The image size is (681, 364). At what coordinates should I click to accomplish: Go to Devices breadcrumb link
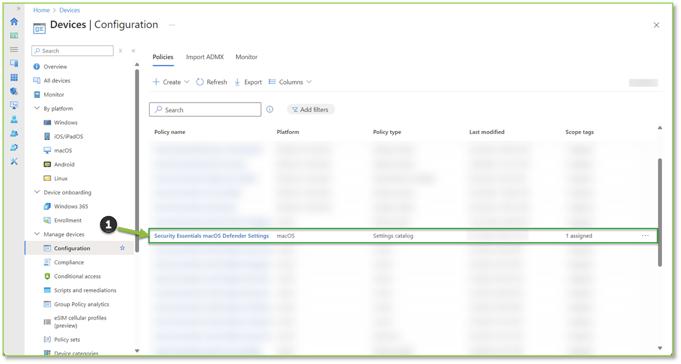click(x=69, y=10)
